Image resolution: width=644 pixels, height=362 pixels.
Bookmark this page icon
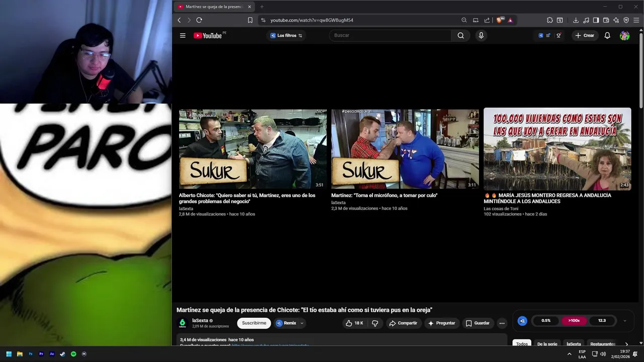(x=250, y=20)
